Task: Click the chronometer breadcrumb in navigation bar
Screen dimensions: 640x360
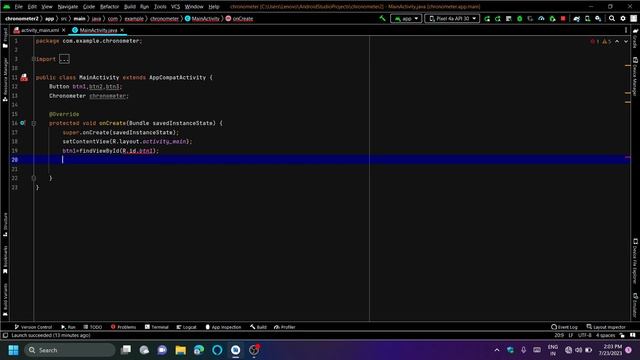Action: [x=164, y=18]
